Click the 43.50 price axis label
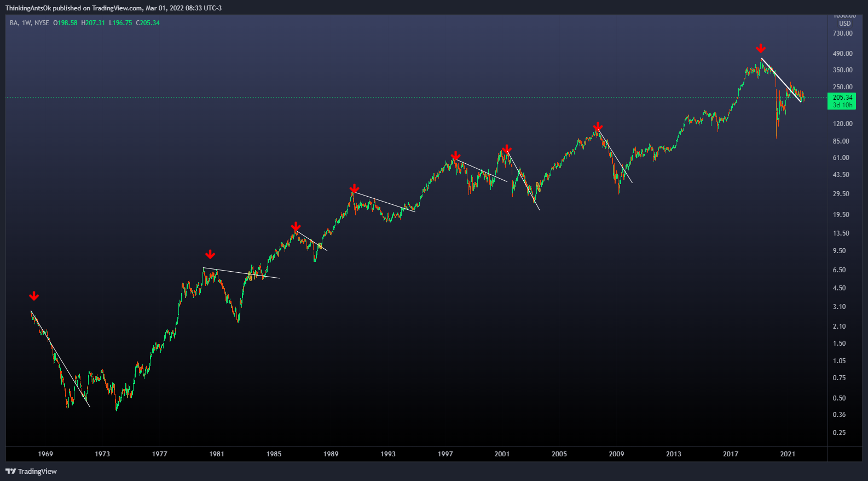 (841, 175)
